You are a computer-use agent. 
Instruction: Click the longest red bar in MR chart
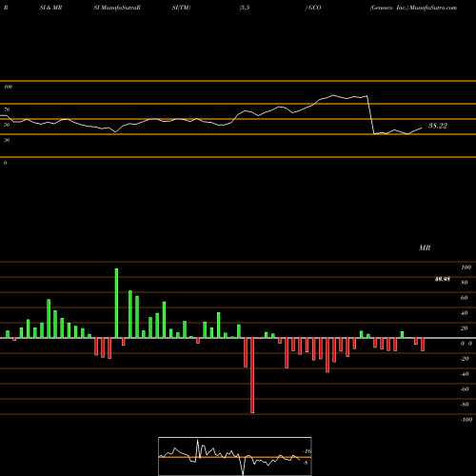pos(252,375)
